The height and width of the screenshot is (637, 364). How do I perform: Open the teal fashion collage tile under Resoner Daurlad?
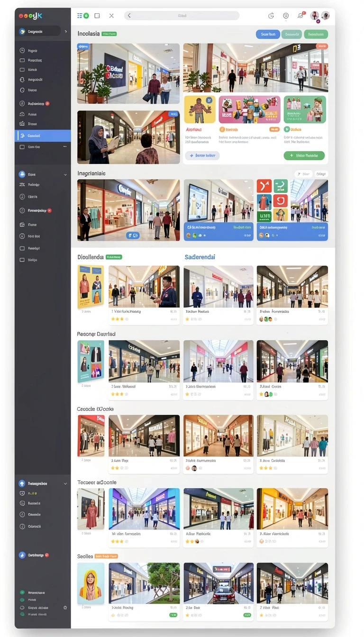click(x=91, y=361)
